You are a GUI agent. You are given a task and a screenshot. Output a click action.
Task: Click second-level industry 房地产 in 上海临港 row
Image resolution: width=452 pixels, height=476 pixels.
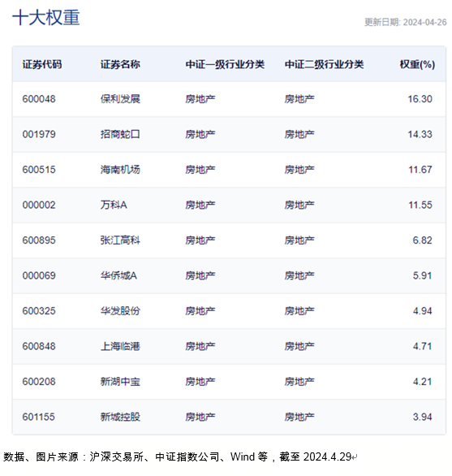click(x=299, y=346)
